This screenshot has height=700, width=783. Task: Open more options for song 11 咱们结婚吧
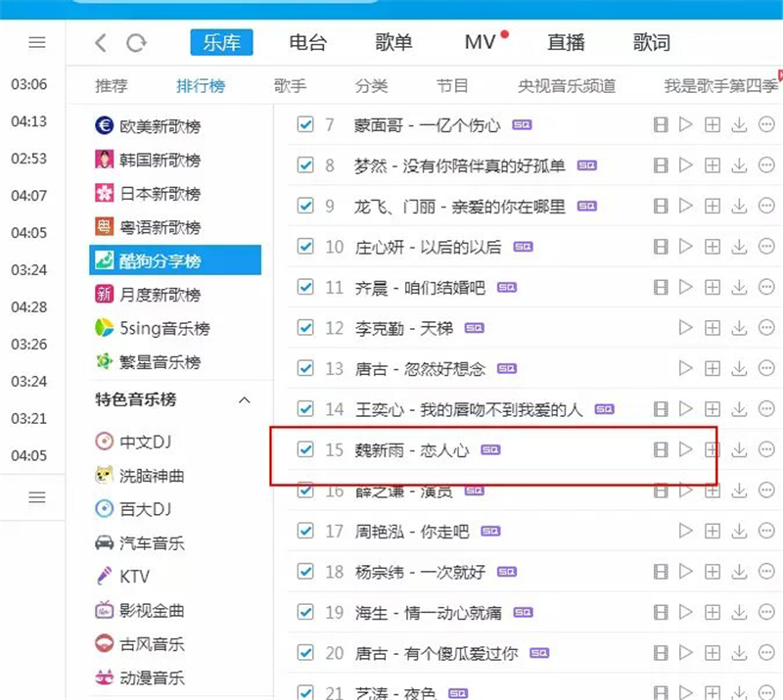coord(766,287)
